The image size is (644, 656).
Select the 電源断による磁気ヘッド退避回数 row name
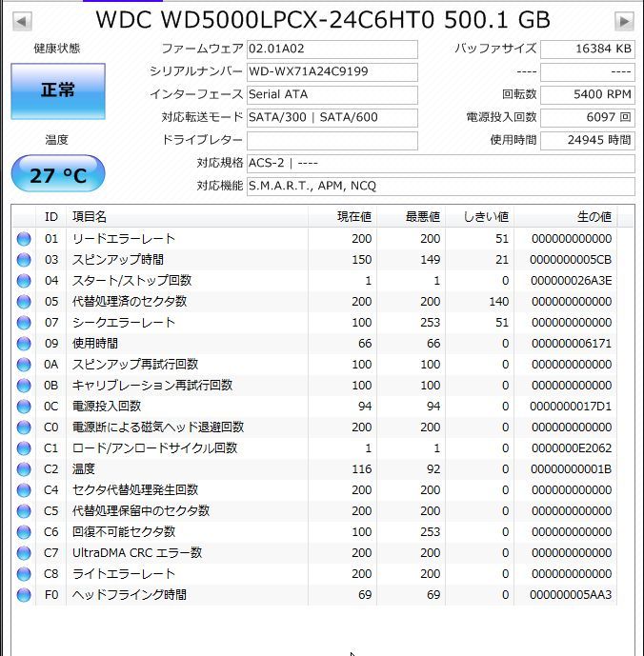[x=158, y=427]
